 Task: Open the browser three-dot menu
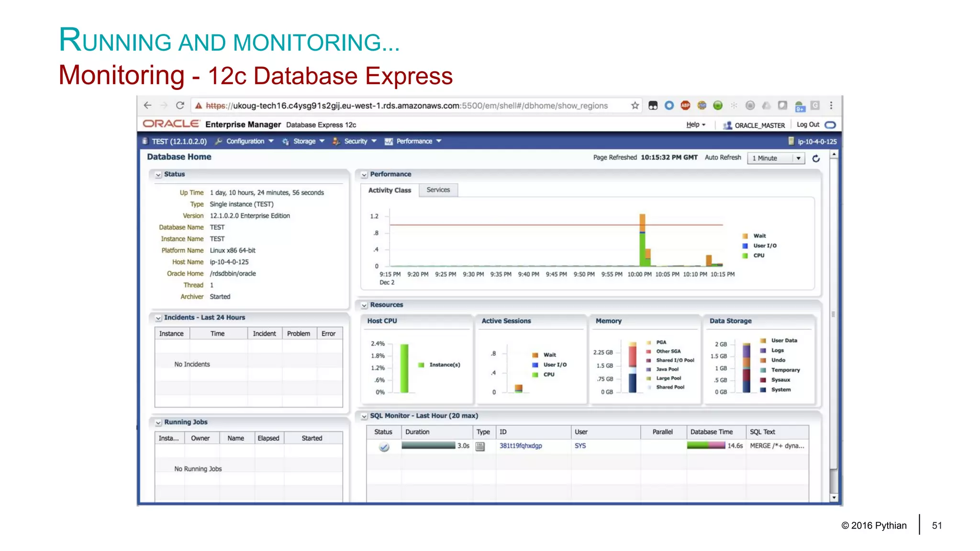[x=831, y=105]
